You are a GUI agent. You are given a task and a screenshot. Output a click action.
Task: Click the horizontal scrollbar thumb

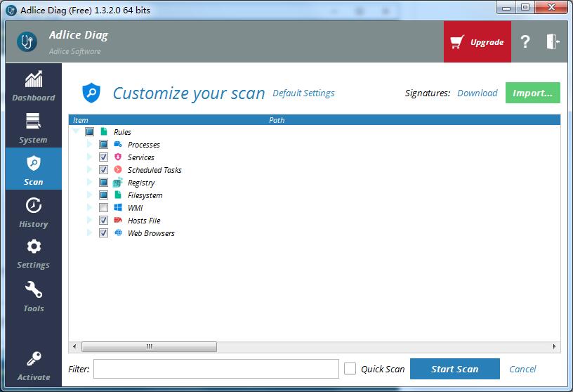coord(149,346)
